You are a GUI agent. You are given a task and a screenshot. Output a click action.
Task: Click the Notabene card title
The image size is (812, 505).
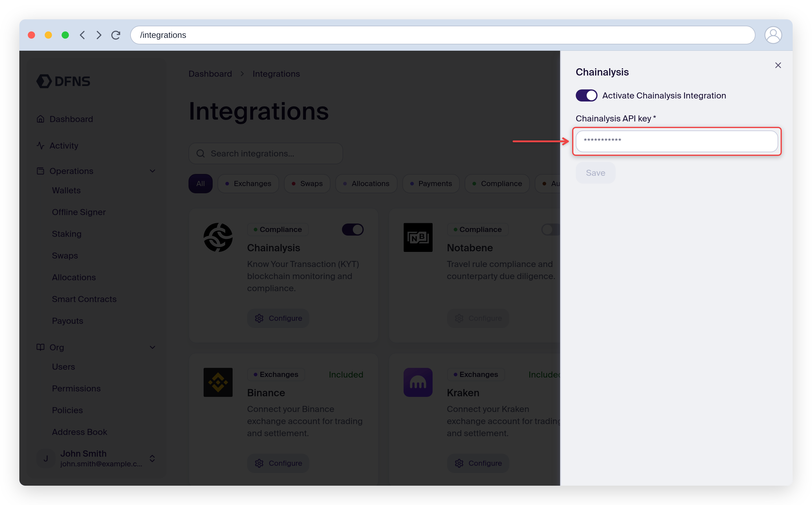pos(470,248)
